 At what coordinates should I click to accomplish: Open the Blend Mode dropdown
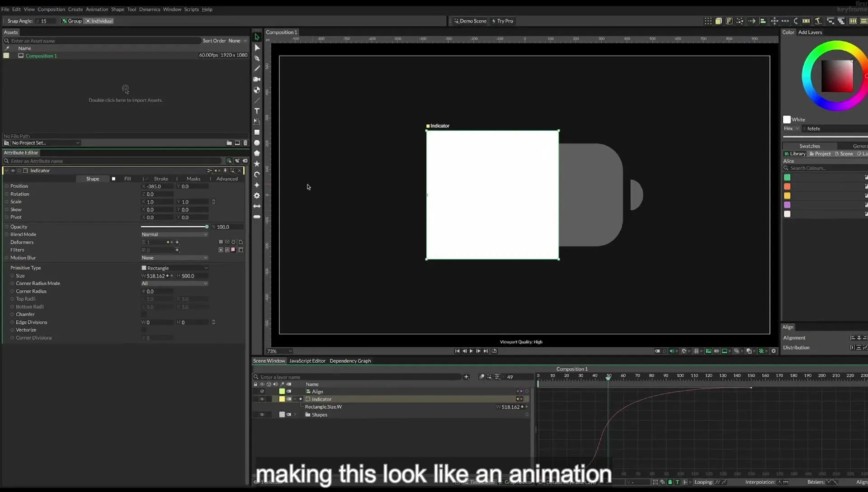[x=174, y=235]
